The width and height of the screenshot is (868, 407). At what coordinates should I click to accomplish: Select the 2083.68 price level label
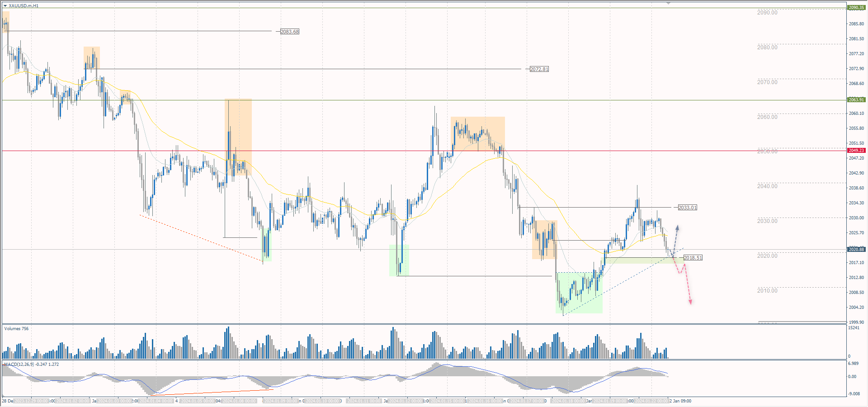pos(290,32)
